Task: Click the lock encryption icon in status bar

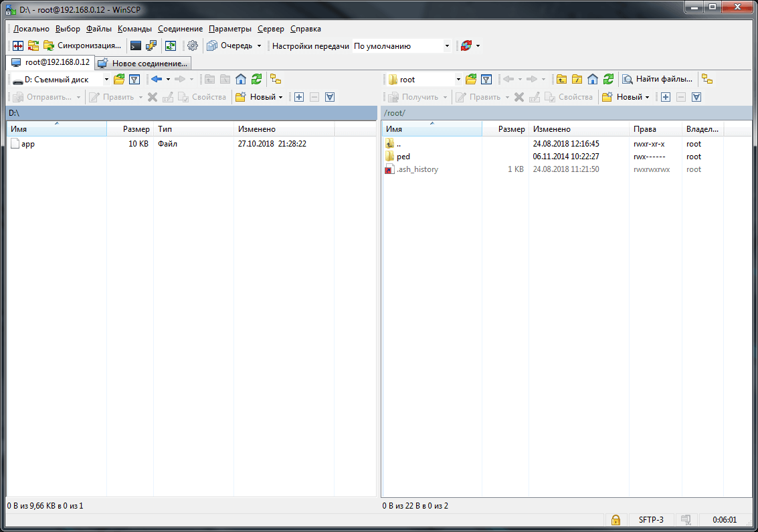Action: [x=615, y=520]
